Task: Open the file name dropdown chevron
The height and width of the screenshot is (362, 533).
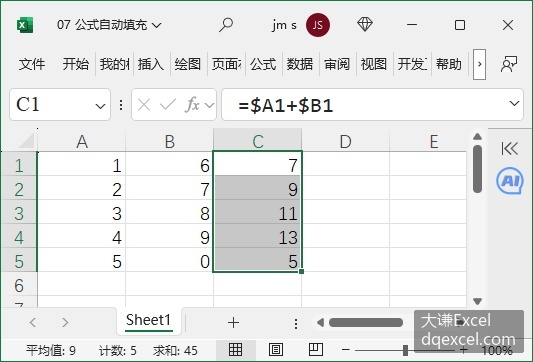Action: [156, 25]
